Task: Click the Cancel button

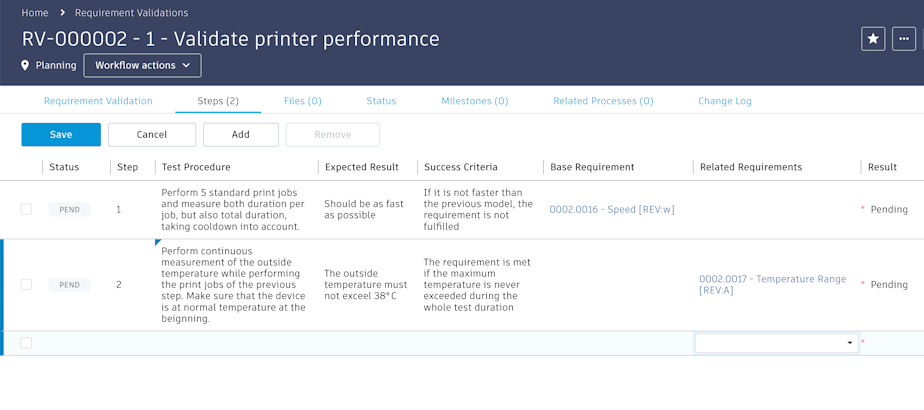Action: (x=152, y=135)
